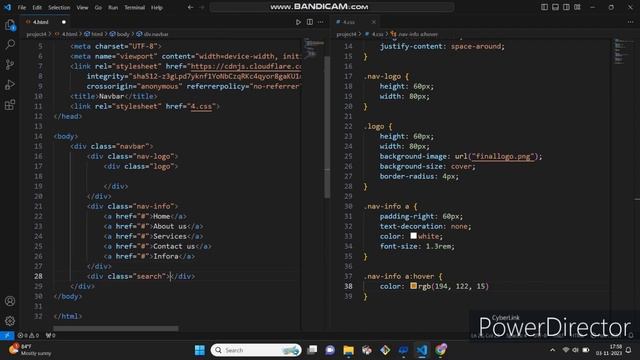Click project4 in the right editor breadcrumb
Viewport: 640px width, 360px height.
coord(346,34)
